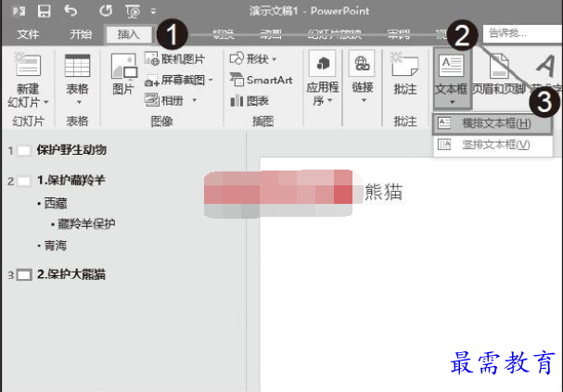Viewport: 563px width, 392px height.
Task: Click the 文本框 (Text Box) icon
Action: (451, 65)
